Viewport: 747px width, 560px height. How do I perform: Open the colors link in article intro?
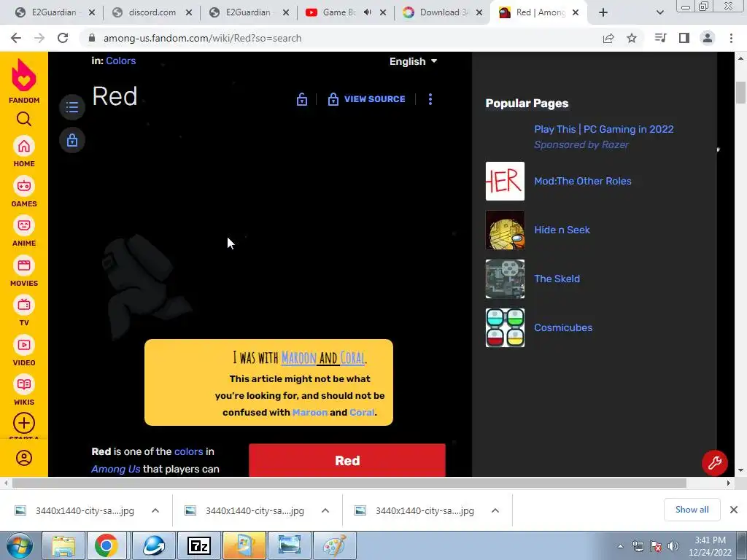coord(189,451)
